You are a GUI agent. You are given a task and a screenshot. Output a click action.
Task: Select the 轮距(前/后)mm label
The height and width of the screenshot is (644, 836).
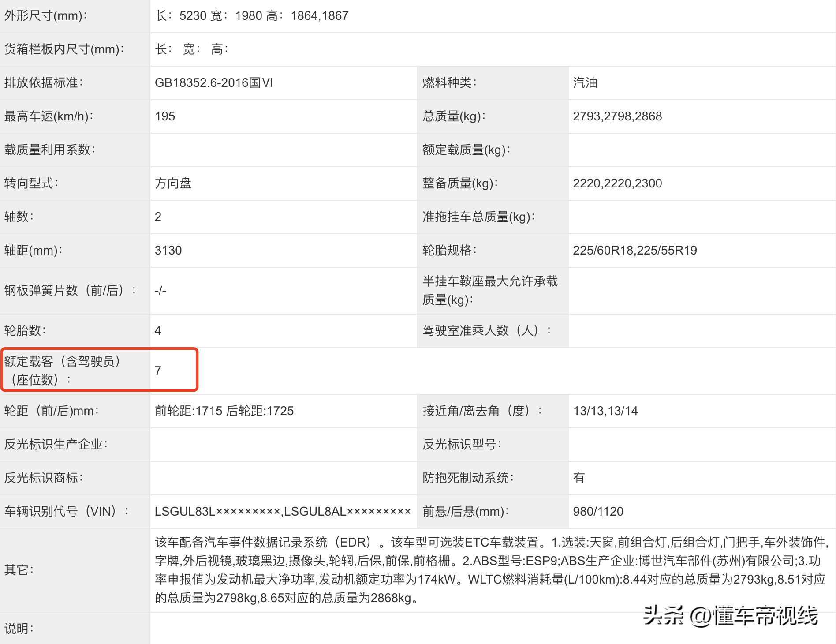point(52,411)
